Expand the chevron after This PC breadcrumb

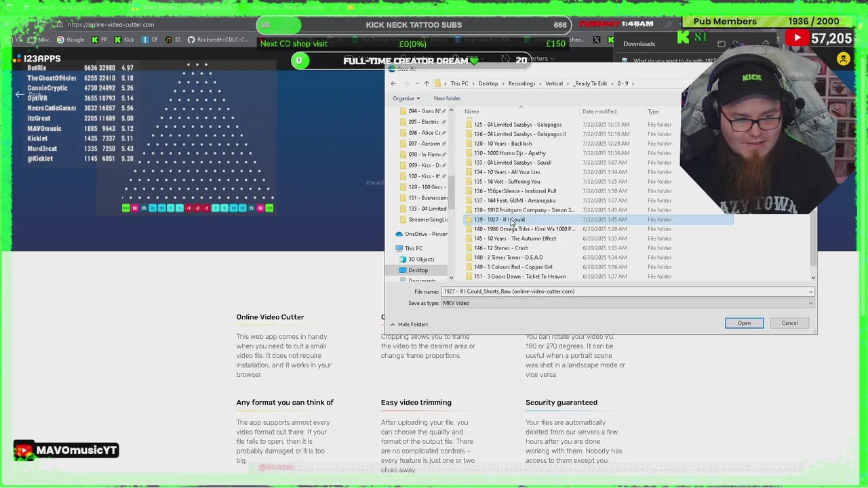(x=473, y=83)
